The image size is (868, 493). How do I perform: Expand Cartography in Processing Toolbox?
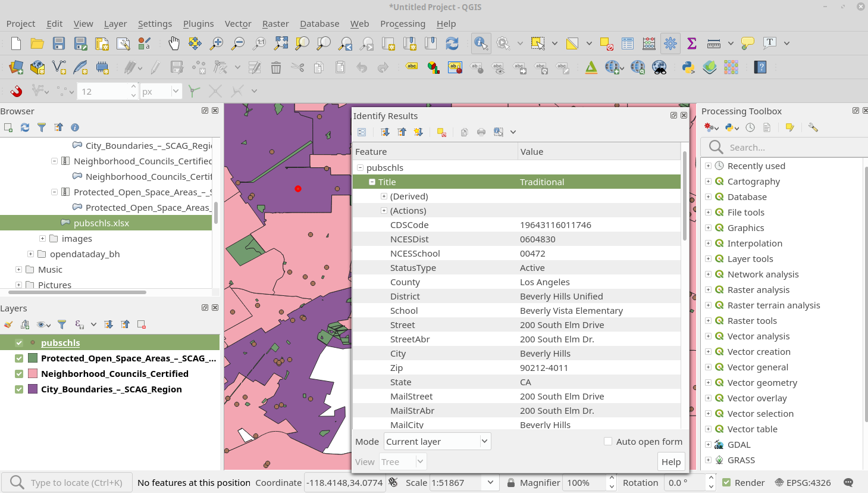[708, 181]
